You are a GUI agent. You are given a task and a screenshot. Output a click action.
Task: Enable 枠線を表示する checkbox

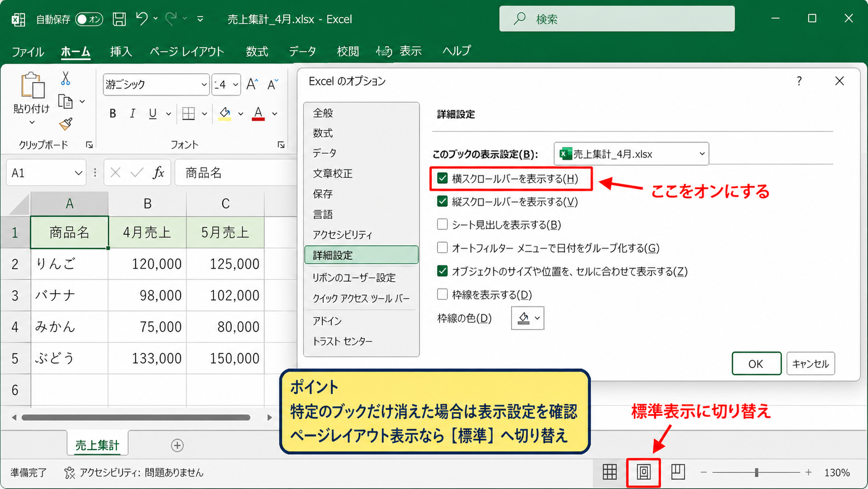tap(442, 294)
